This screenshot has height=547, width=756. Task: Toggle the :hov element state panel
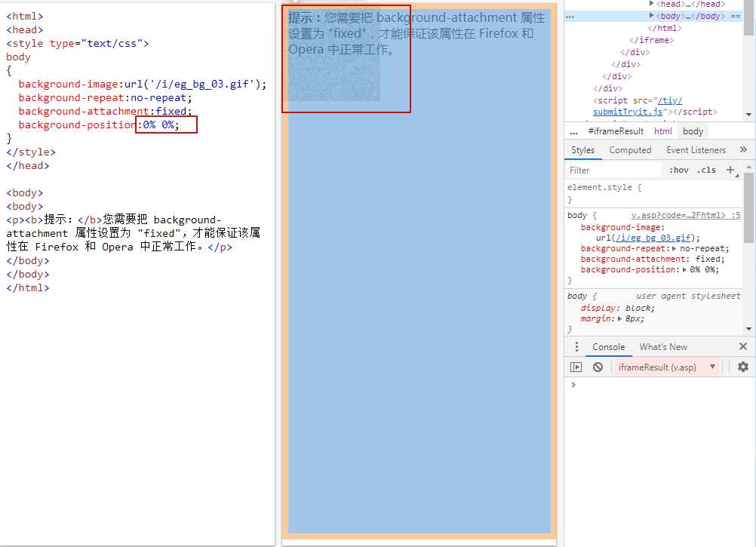[x=679, y=170]
